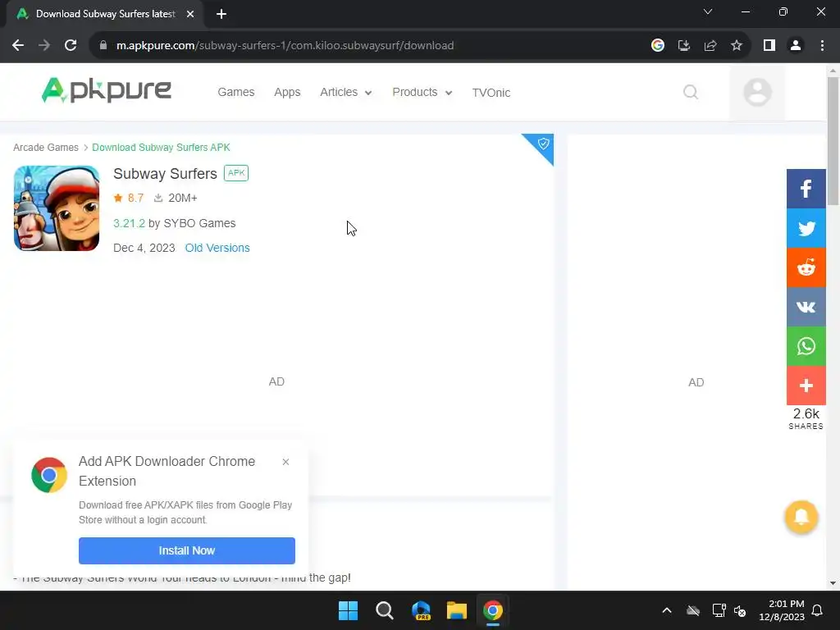Bookmark this page with the star icon

click(x=737, y=46)
